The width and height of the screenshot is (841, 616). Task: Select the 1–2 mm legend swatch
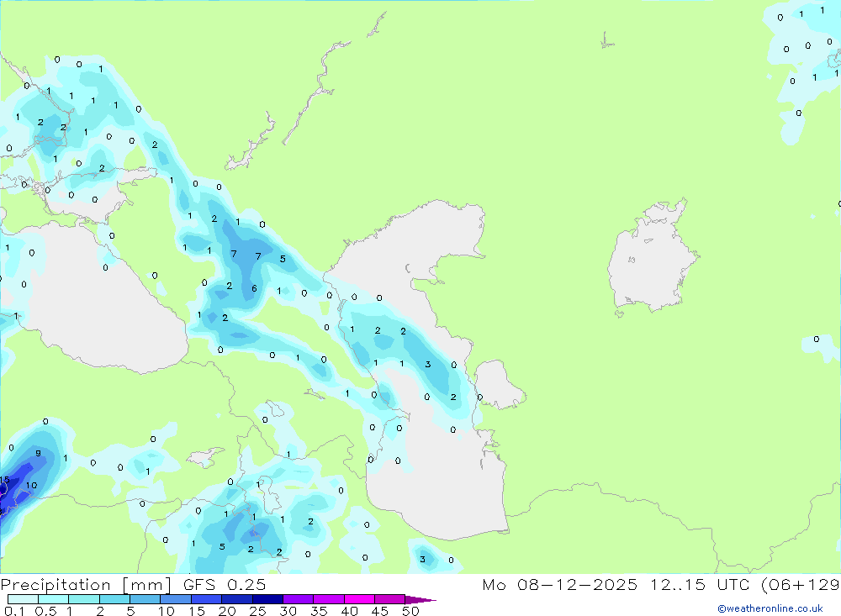[x=83, y=599]
